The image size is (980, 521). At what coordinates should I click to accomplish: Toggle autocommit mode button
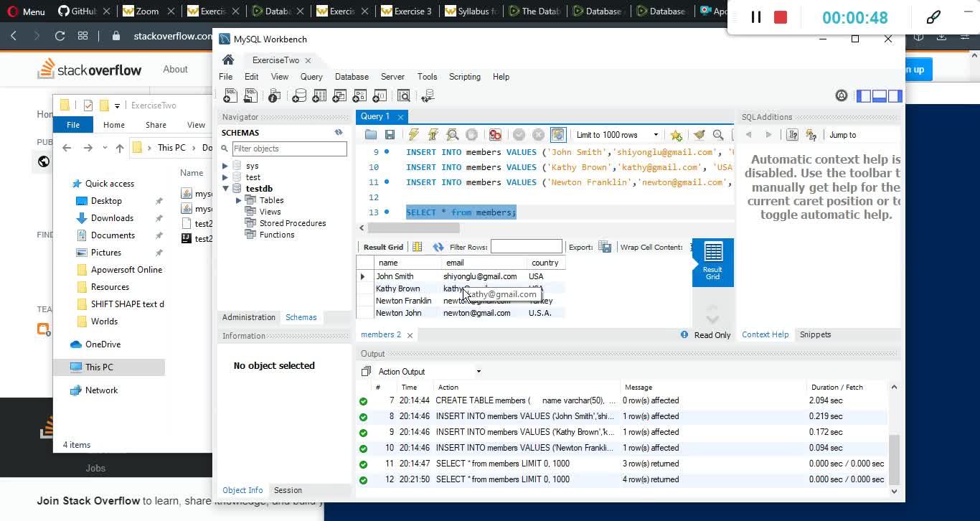(x=558, y=135)
